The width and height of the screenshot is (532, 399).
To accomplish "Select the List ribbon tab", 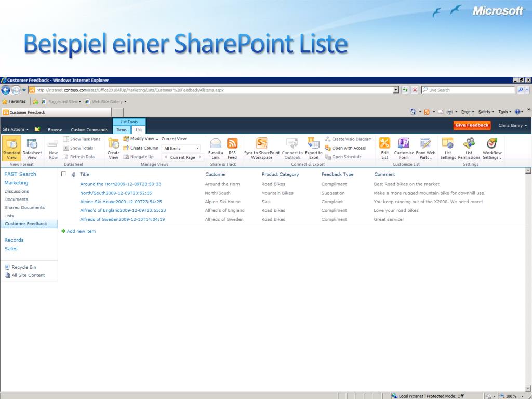I will pos(138,129).
